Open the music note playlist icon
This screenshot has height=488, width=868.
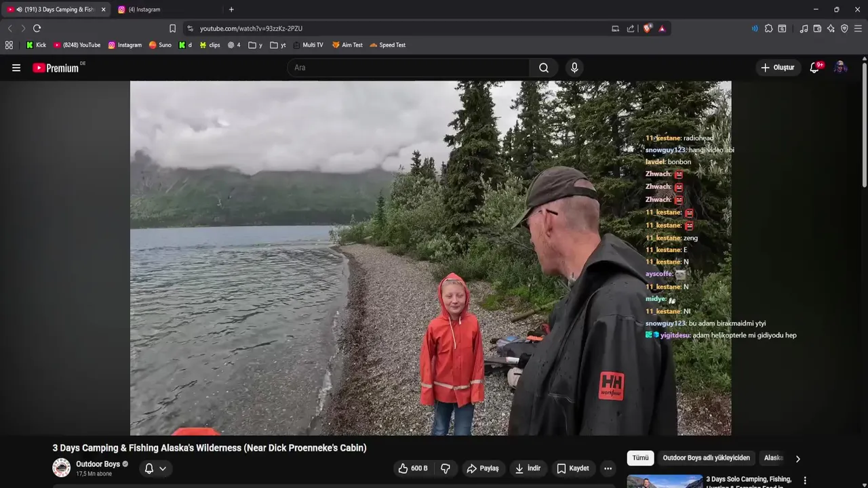point(804,28)
